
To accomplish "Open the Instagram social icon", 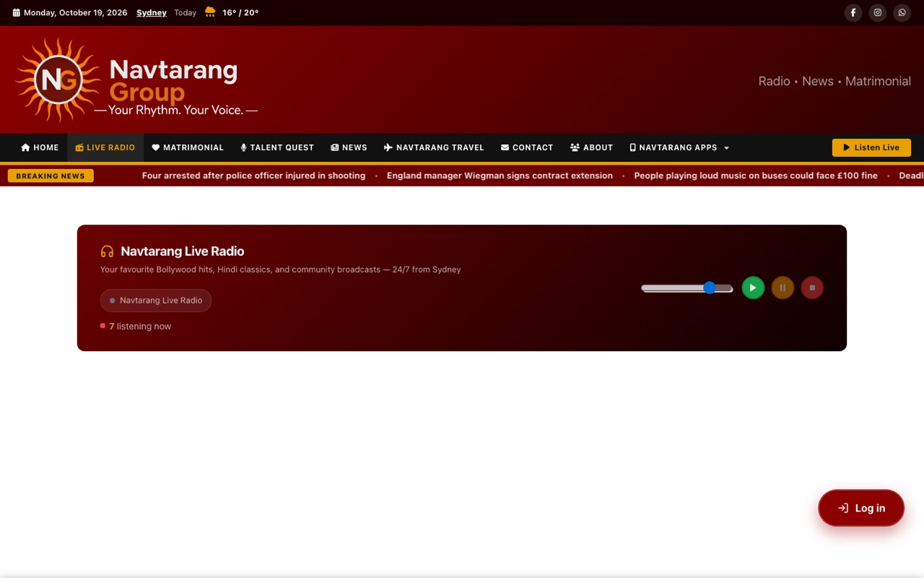I will coord(878,12).
